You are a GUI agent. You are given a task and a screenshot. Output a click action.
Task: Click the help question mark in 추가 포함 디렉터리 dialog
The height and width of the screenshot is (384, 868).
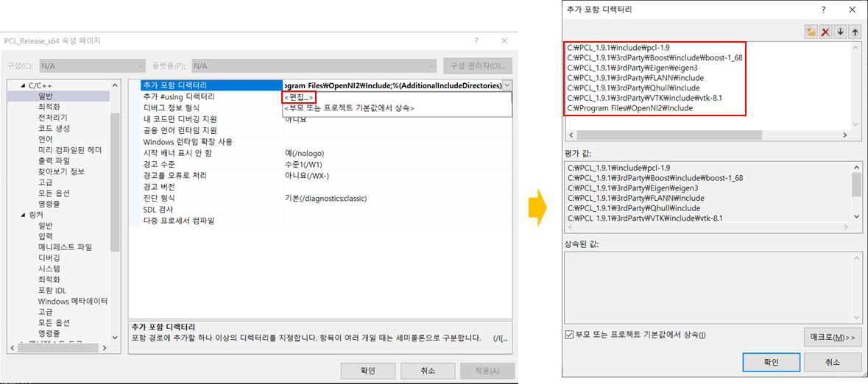[x=825, y=10]
